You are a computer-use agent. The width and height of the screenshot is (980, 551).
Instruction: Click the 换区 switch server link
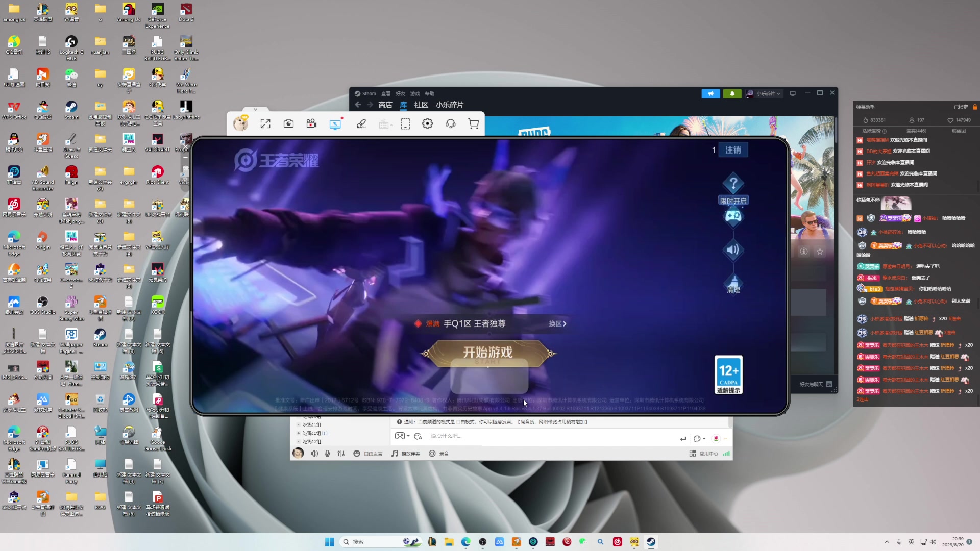tap(557, 324)
